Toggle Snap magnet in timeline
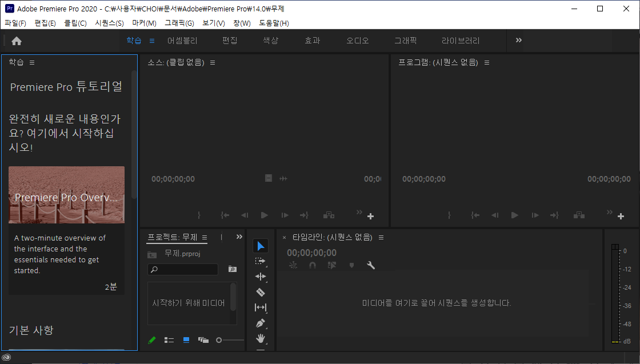 pos(313,265)
